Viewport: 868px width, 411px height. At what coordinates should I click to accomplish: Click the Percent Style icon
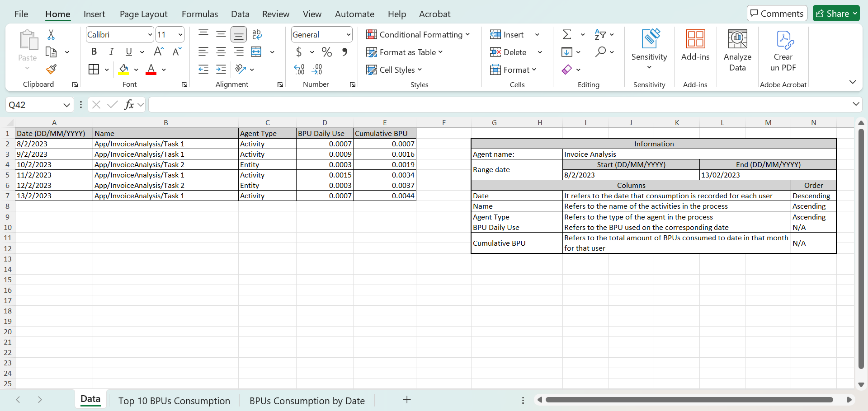tap(327, 52)
